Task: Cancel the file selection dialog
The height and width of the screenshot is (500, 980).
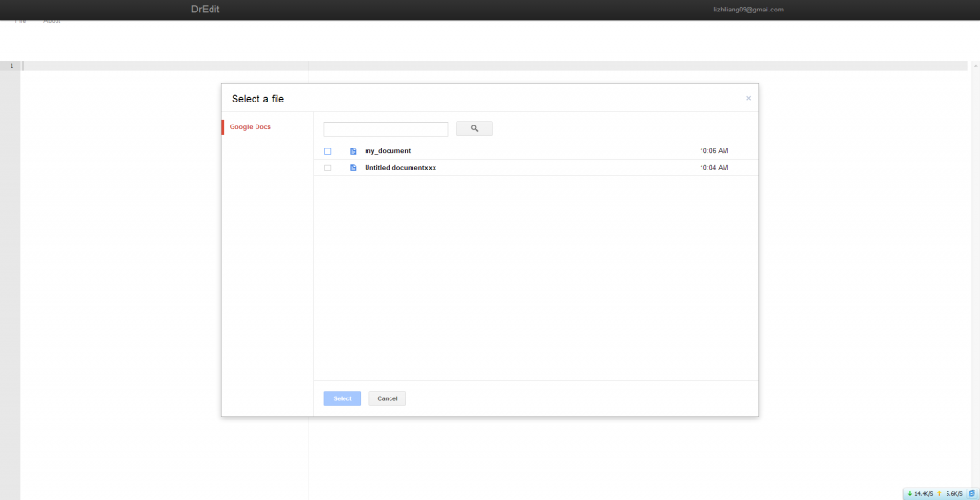Action: (x=387, y=398)
